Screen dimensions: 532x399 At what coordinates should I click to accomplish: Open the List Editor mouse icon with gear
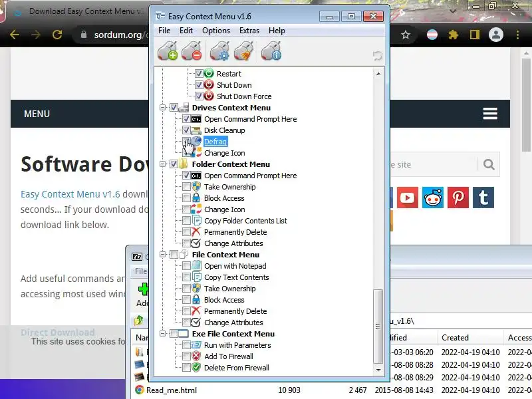pos(219,52)
